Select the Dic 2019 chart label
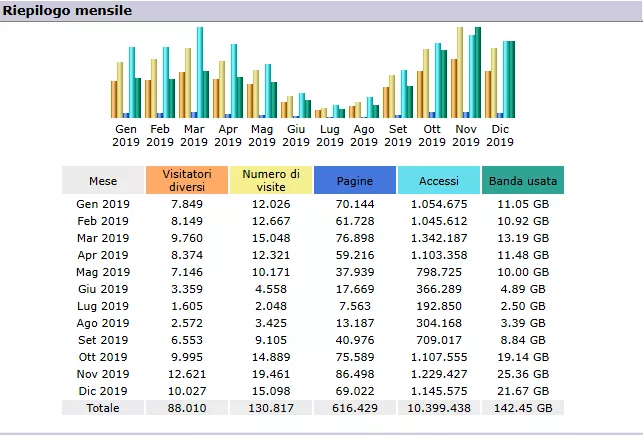 500,136
